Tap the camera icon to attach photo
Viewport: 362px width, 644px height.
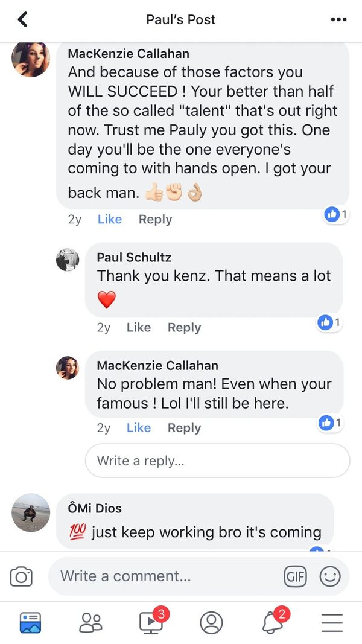[21, 577]
